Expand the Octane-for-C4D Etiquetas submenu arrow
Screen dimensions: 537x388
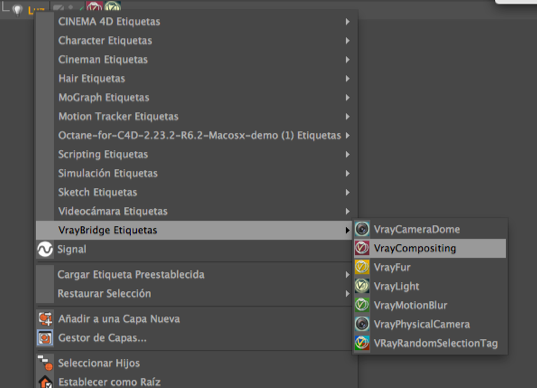[348, 135]
